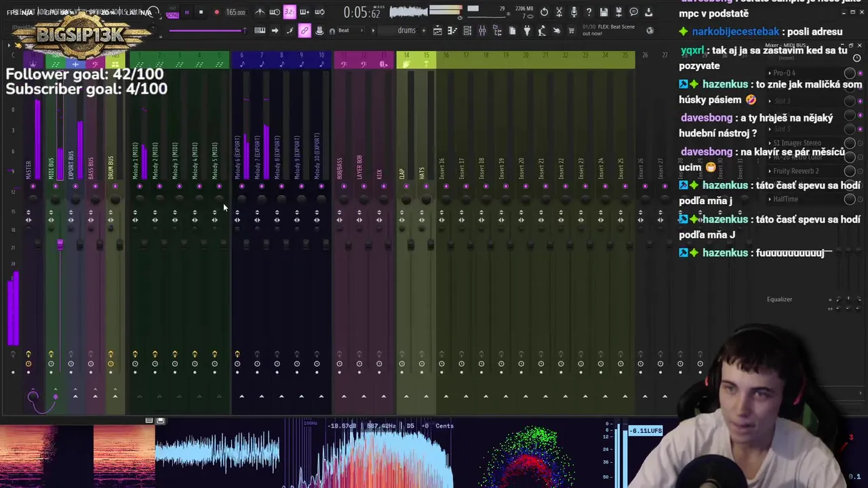Open the Slot 3 arrow menu
This screenshot has width=868, height=488.
click(x=770, y=101)
